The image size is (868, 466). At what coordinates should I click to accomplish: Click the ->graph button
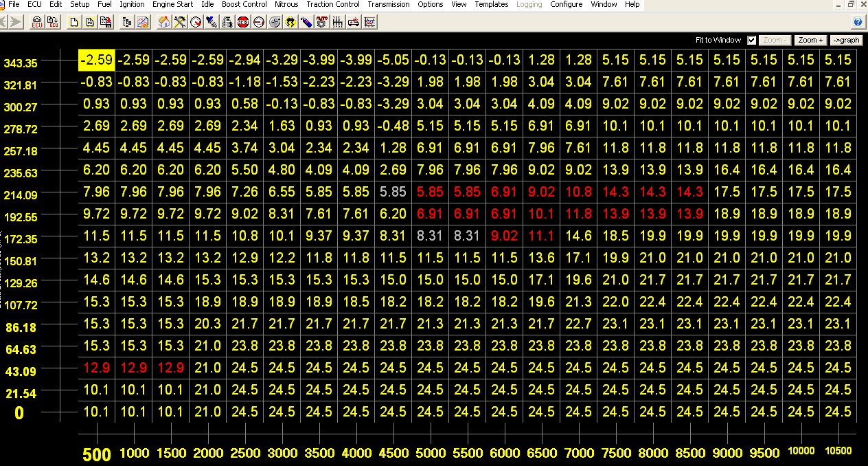click(x=846, y=40)
